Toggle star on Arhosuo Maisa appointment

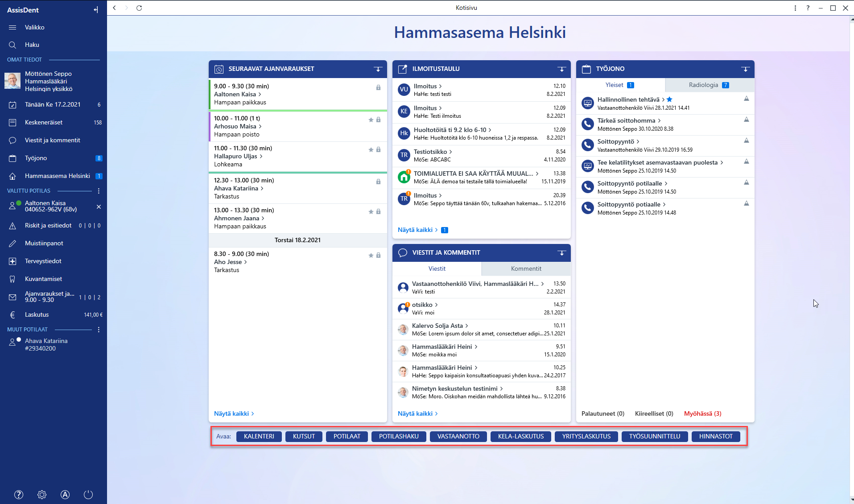tap(371, 120)
